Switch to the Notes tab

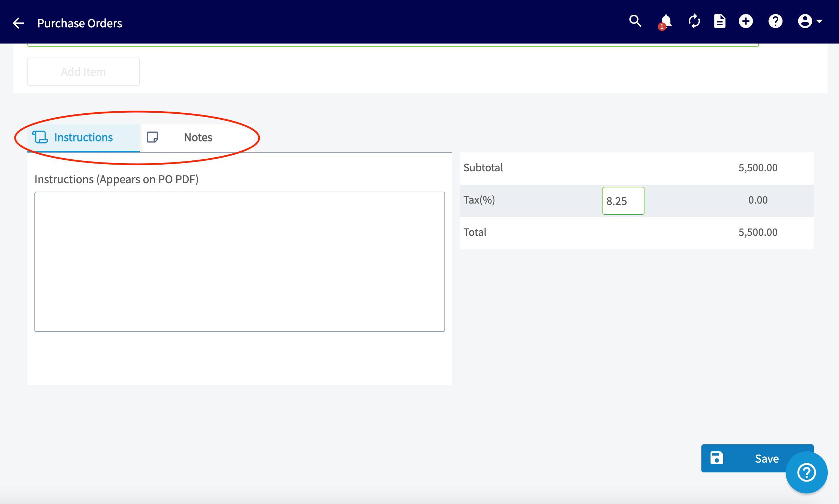click(198, 138)
